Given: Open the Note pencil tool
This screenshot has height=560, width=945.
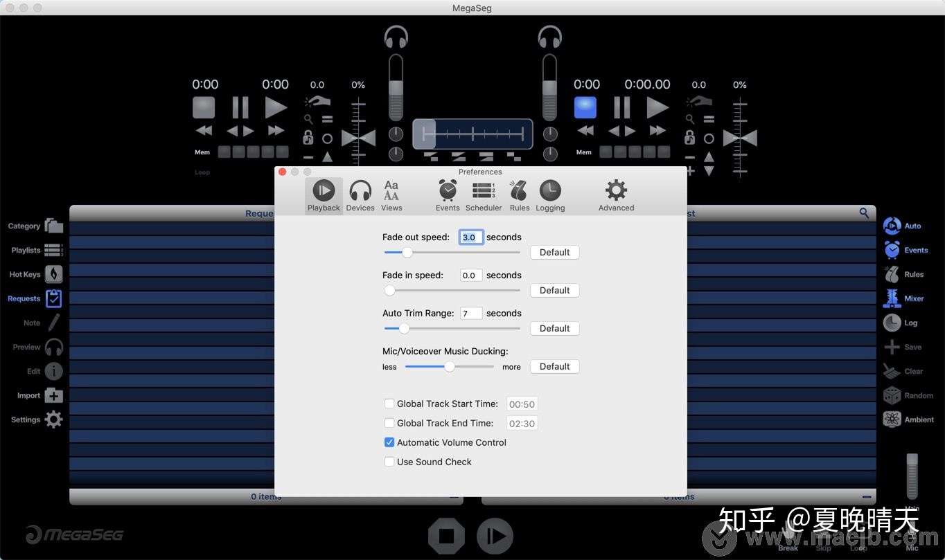Looking at the screenshot, I should [x=54, y=323].
